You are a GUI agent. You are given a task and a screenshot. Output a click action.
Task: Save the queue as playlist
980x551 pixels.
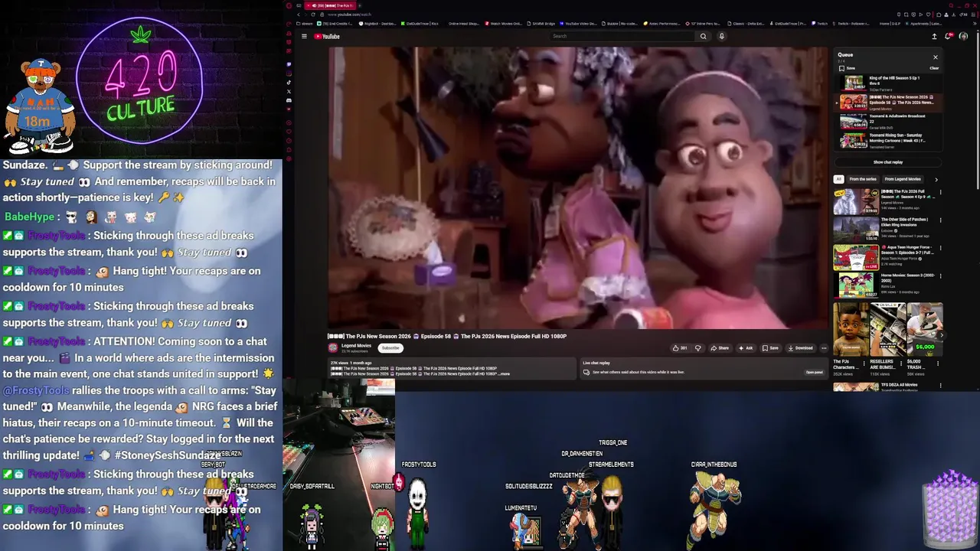tap(845, 68)
